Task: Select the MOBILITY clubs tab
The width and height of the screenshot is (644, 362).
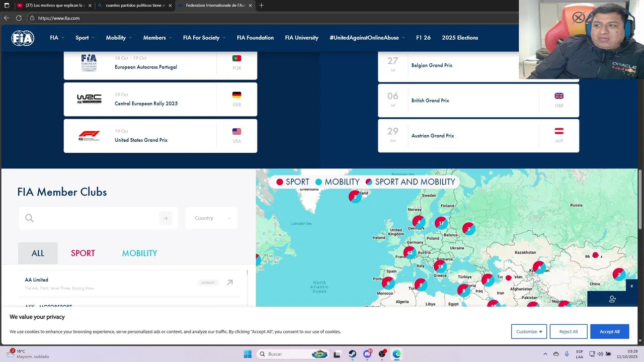Action: [x=139, y=253]
